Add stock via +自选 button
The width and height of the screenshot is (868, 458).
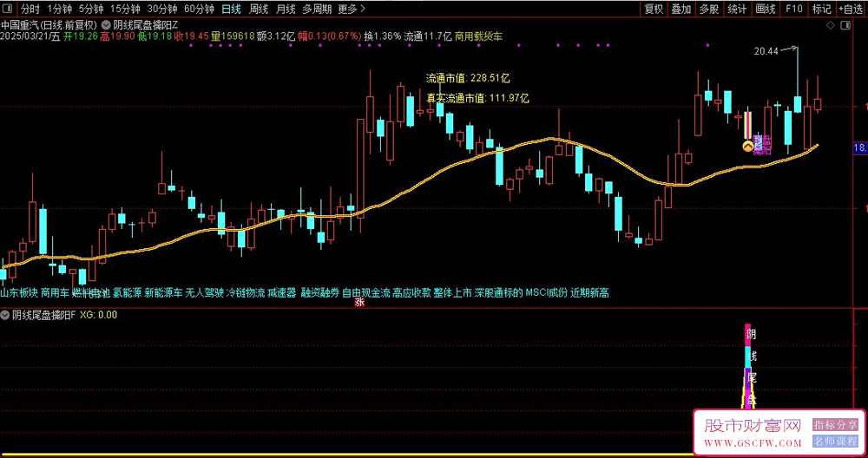tap(852, 9)
